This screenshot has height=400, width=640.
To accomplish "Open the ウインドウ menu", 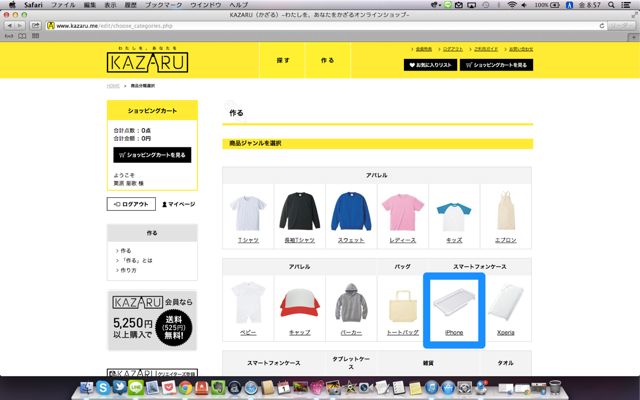I will pos(206,5).
